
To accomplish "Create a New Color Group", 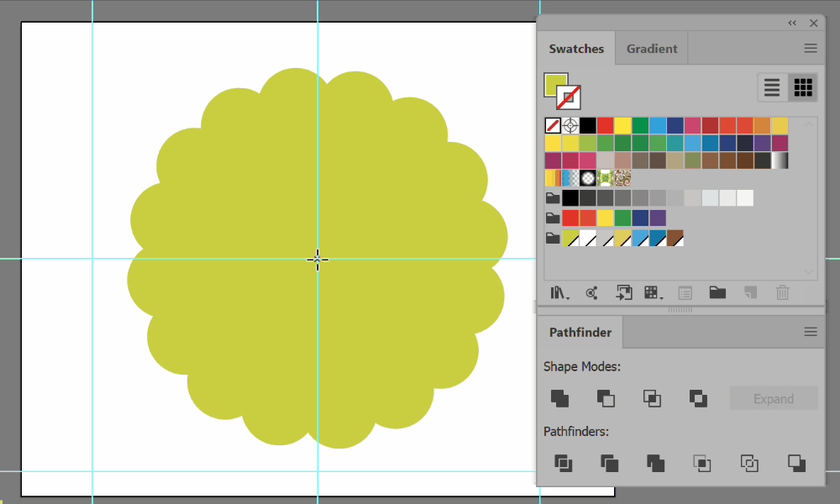I will (717, 292).
